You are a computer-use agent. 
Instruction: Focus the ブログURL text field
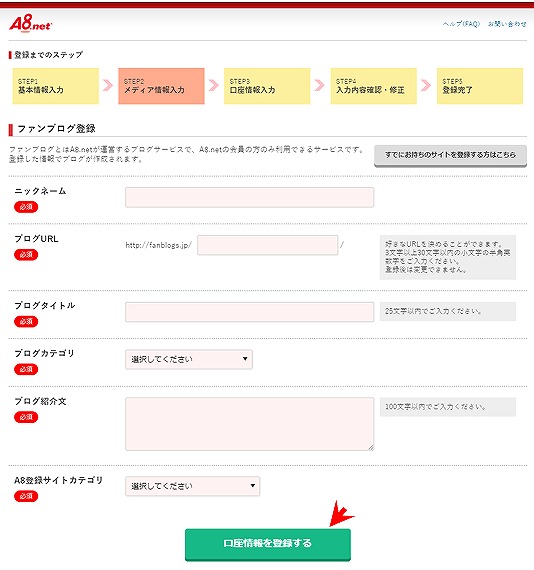pos(268,245)
